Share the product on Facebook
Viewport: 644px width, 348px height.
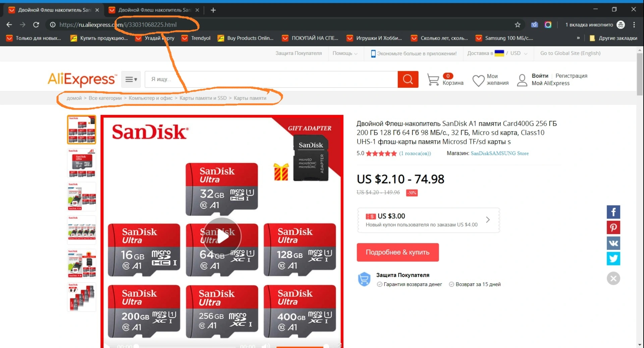pyautogui.click(x=613, y=212)
